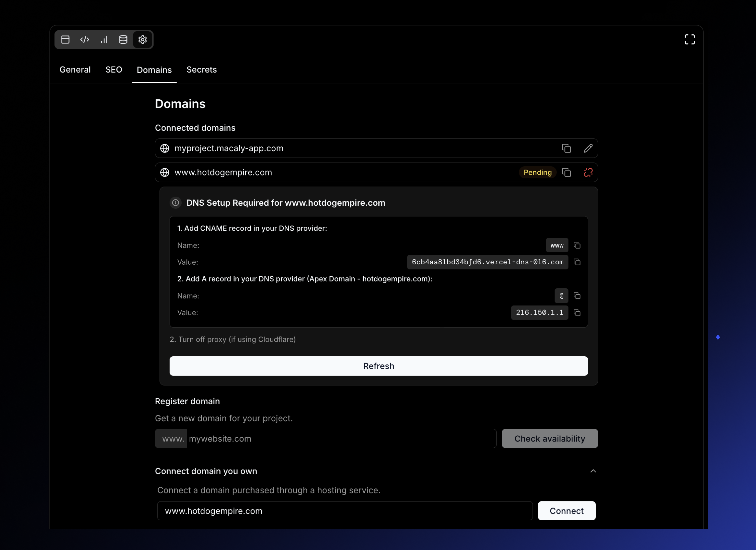Enter fullscreen with the expand icon
Screen dimensions: 756x550
click(690, 39)
